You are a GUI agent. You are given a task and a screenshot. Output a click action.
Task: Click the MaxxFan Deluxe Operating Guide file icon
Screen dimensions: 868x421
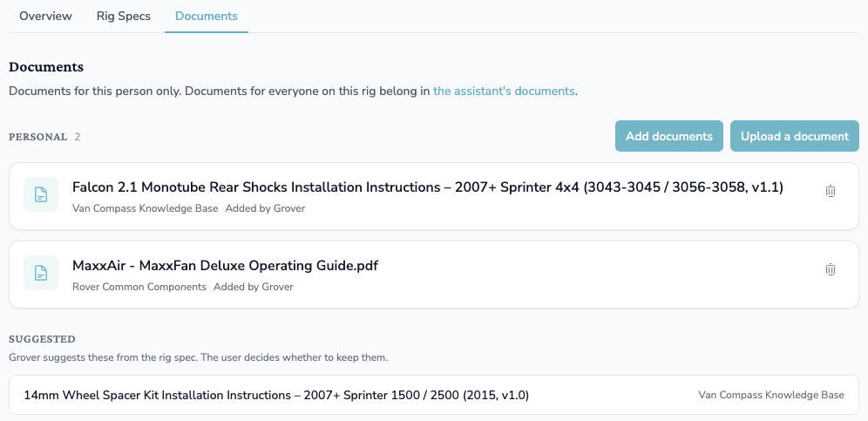coord(41,273)
